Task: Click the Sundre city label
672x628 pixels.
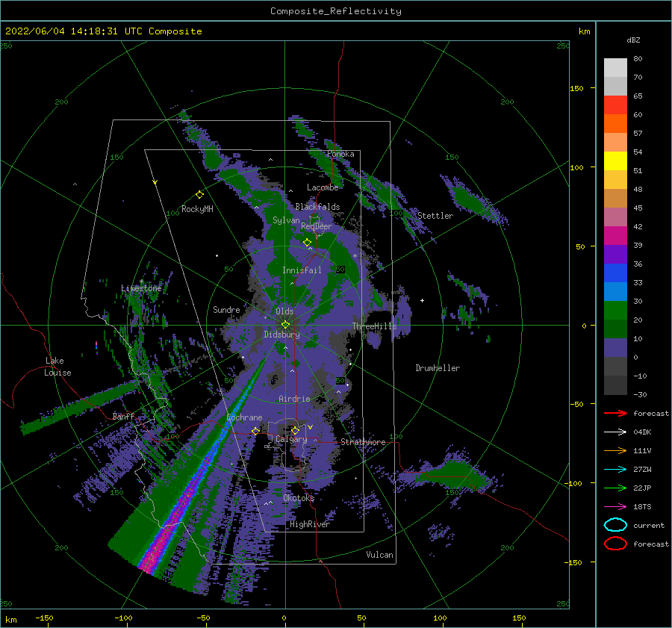Action: 226,310
